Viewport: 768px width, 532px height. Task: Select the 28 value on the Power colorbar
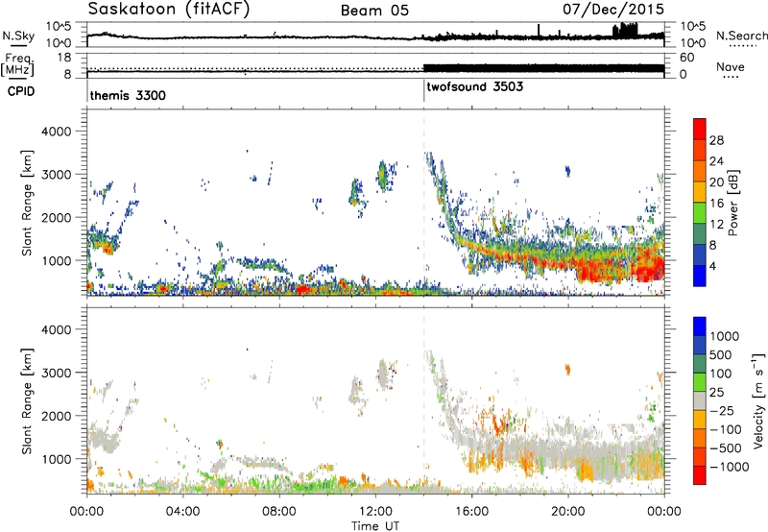click(x=716, y=140)
